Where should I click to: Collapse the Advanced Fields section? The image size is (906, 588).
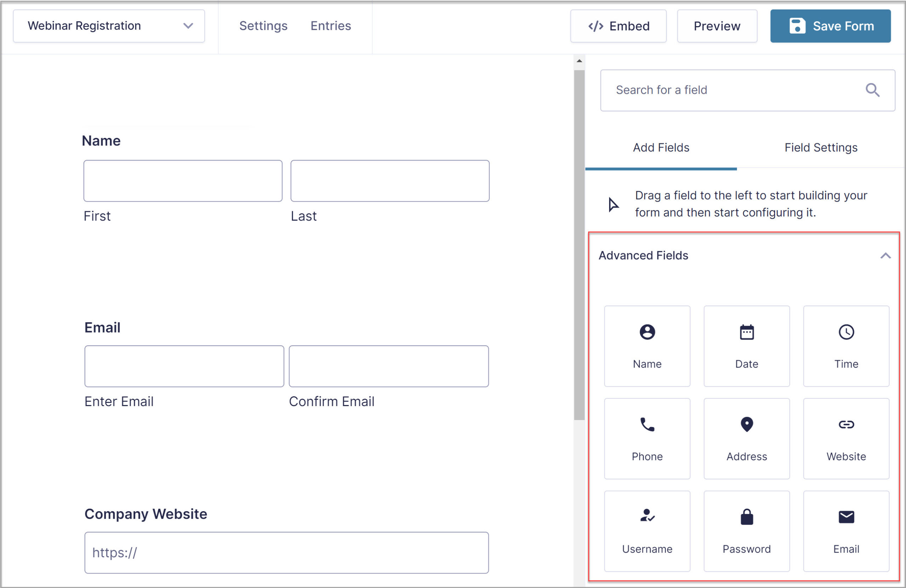(x=885, y=256)
